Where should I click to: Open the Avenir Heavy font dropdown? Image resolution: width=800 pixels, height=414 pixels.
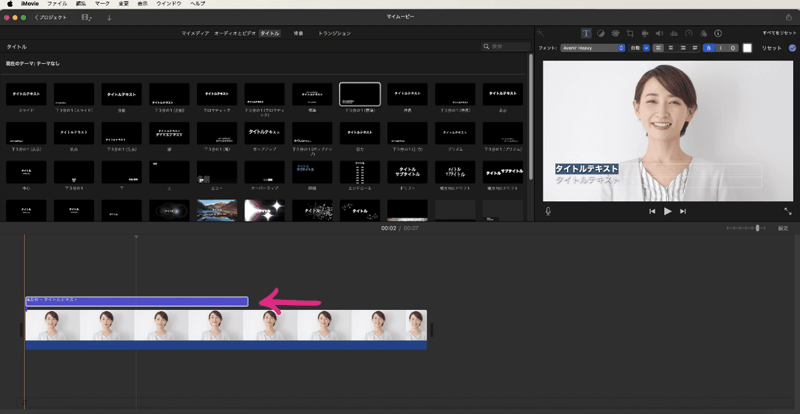(592, 47)
